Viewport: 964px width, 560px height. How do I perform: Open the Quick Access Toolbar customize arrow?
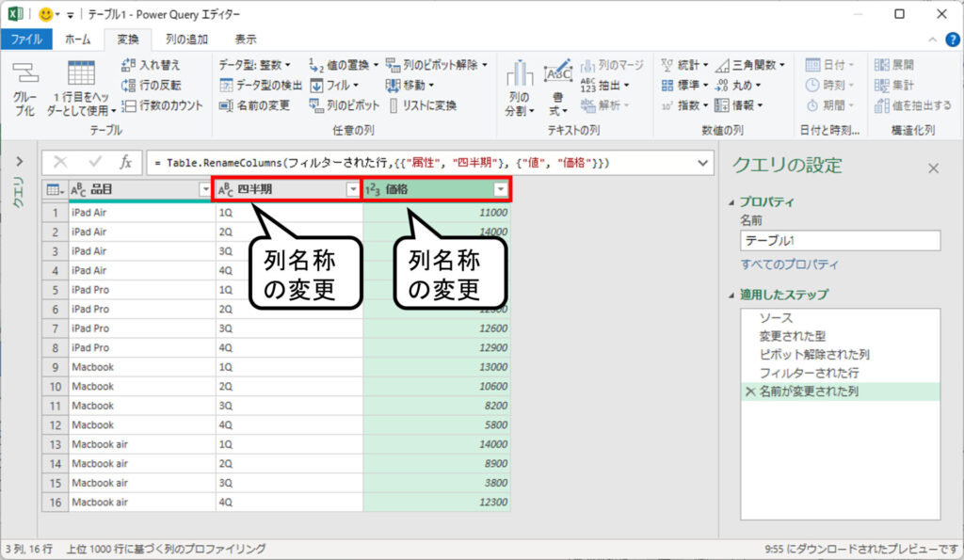tap(70, 15)
